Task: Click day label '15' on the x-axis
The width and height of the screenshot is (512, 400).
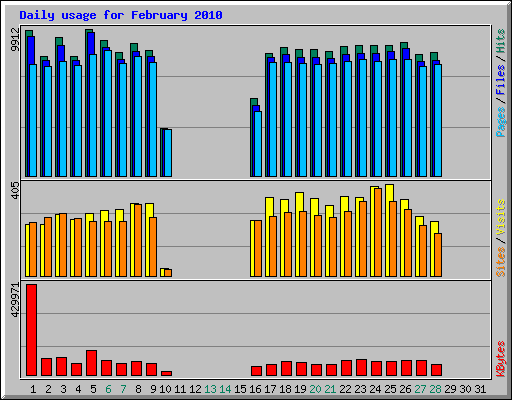Action: tap(240, 389)
